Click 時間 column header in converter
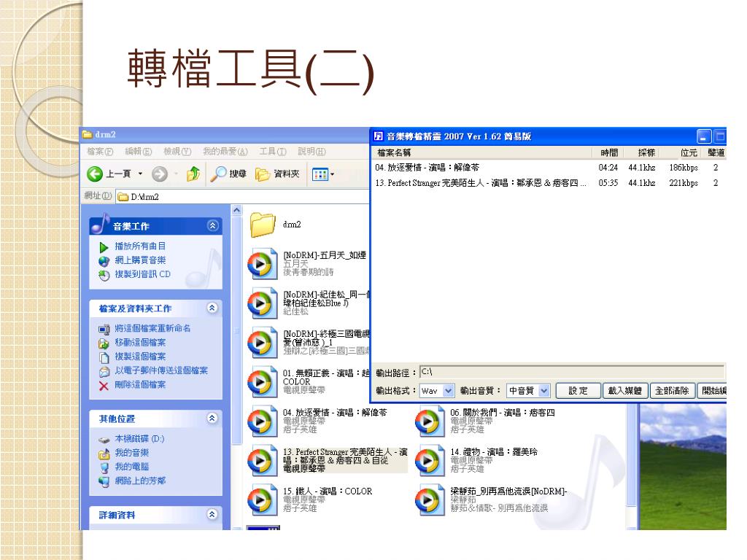747x560 pixels. click(x=609, y=153)
